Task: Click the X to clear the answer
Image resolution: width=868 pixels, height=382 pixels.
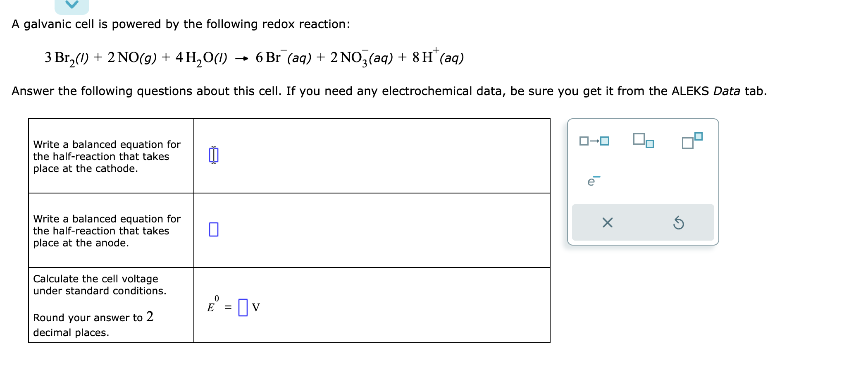Action: pos(607,223)
